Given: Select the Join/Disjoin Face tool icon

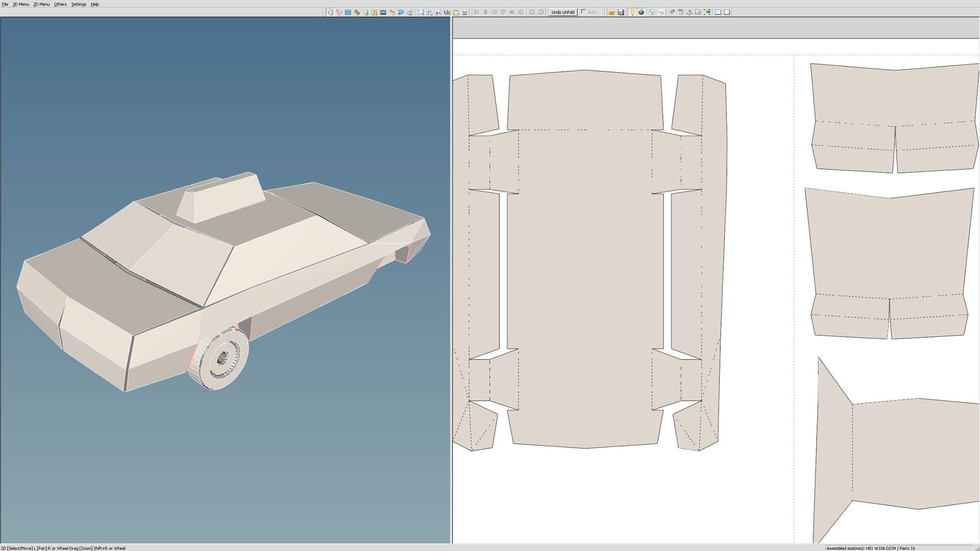Looking at the screenshot, I should (x=339, y=12).
